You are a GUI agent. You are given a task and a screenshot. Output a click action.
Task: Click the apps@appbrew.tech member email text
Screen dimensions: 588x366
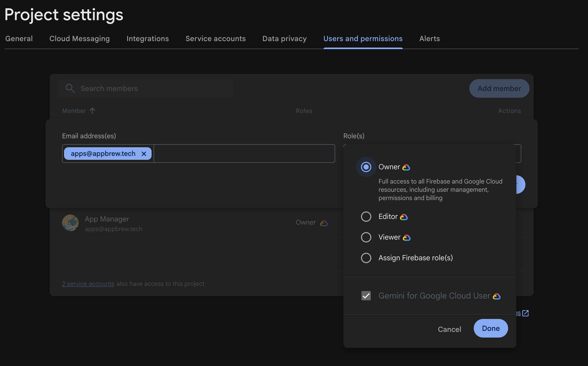click(x=114, y=229)
